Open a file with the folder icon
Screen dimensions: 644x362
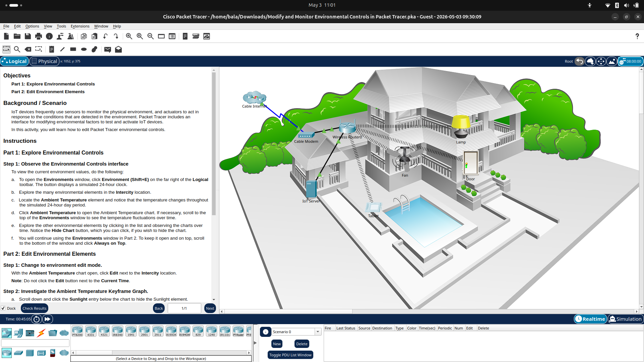coord(17,36)
